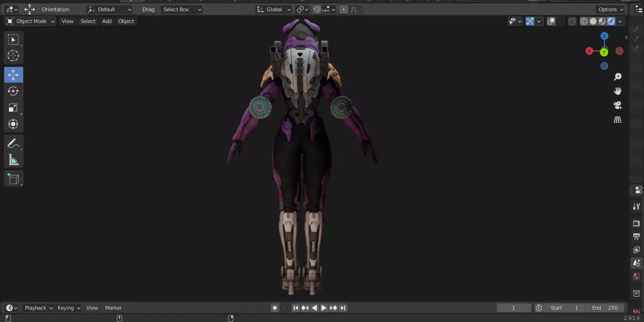
Task: Open the viewport shading options dropdown
Action: click(x=620, y=21)
